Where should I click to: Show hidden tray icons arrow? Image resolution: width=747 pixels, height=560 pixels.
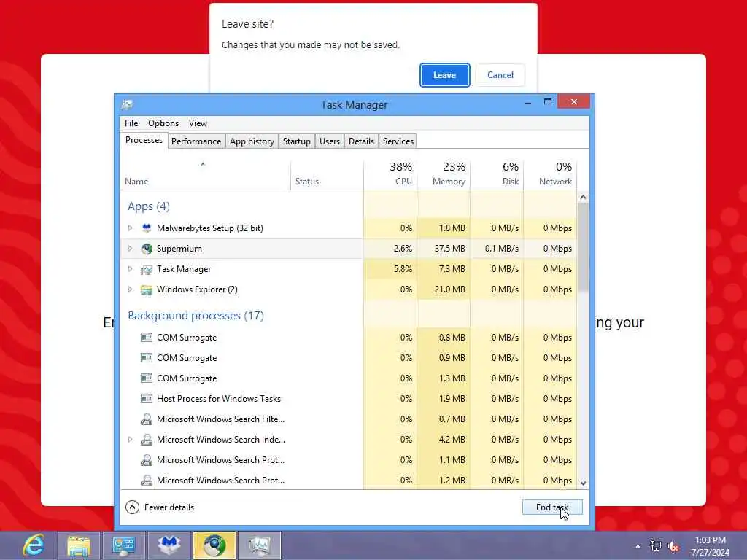(x=638, y=546)
